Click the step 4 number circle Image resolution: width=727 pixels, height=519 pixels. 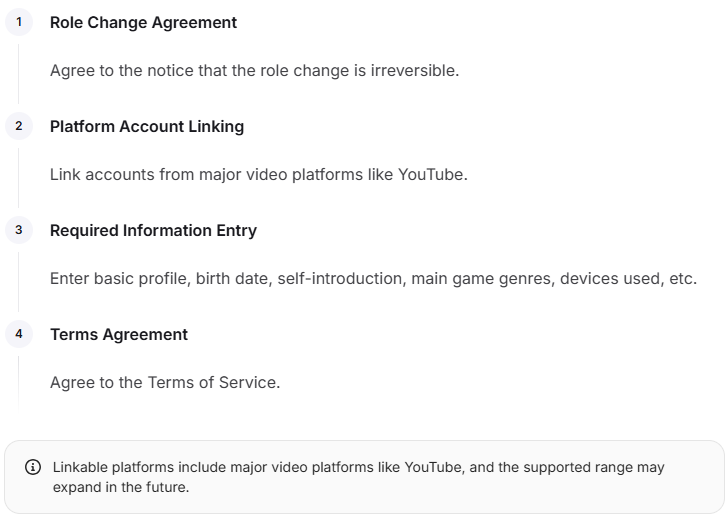click(x=19, y=333)
